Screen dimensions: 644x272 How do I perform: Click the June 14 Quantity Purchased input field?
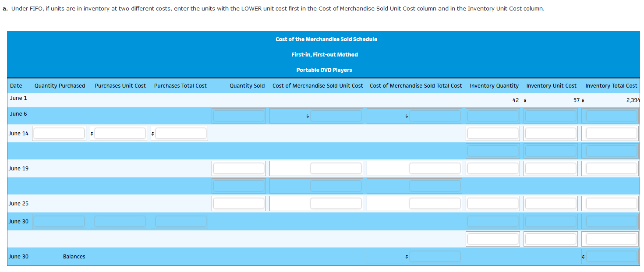click(59, 133)
